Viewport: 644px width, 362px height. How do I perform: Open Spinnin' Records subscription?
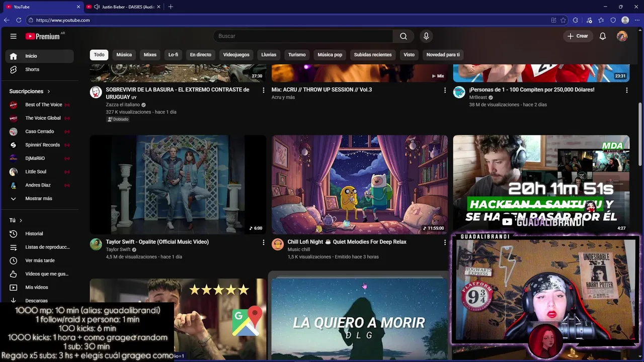click(39, 145)
